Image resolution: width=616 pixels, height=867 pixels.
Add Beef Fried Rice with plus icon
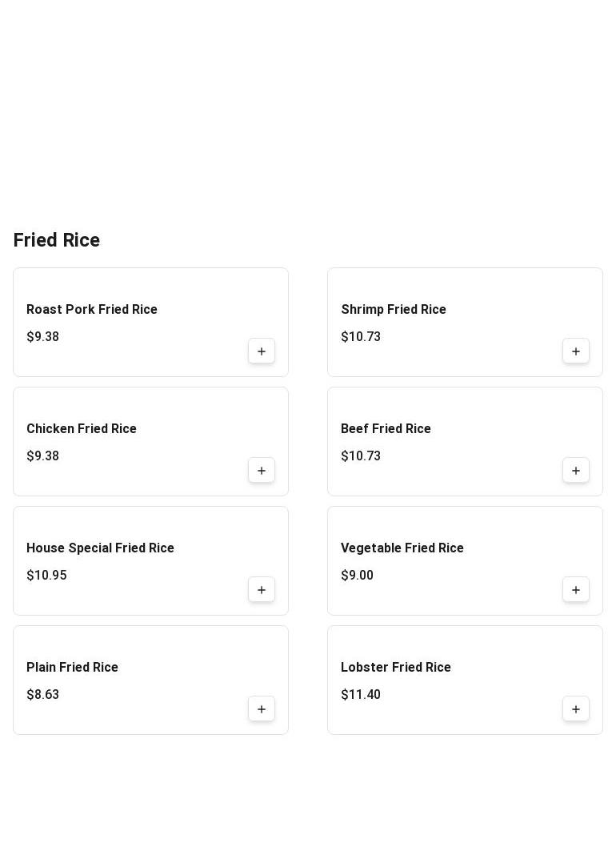pyautogui.click(x=576, y=471)
